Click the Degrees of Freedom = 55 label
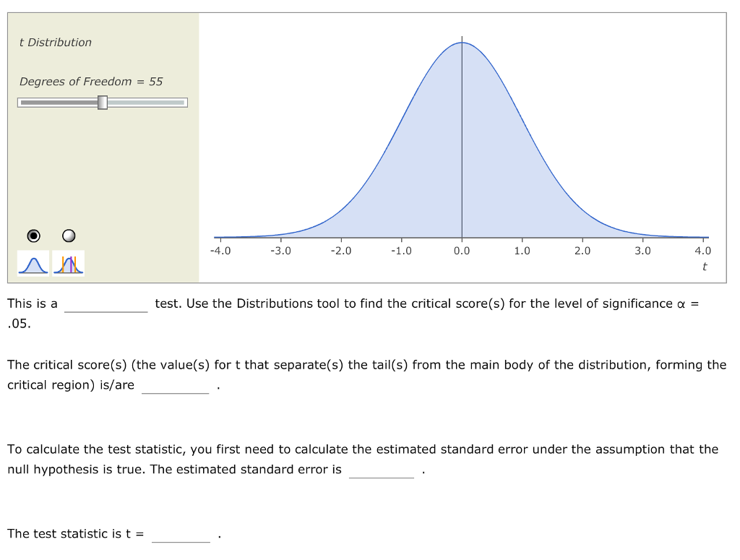 click(91, 82)
